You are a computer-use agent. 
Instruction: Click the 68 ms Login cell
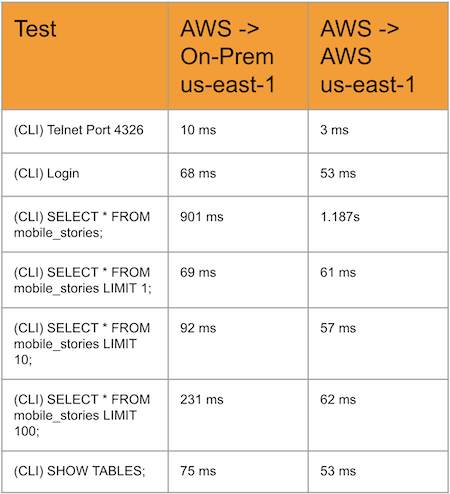[x=238, y=175]
